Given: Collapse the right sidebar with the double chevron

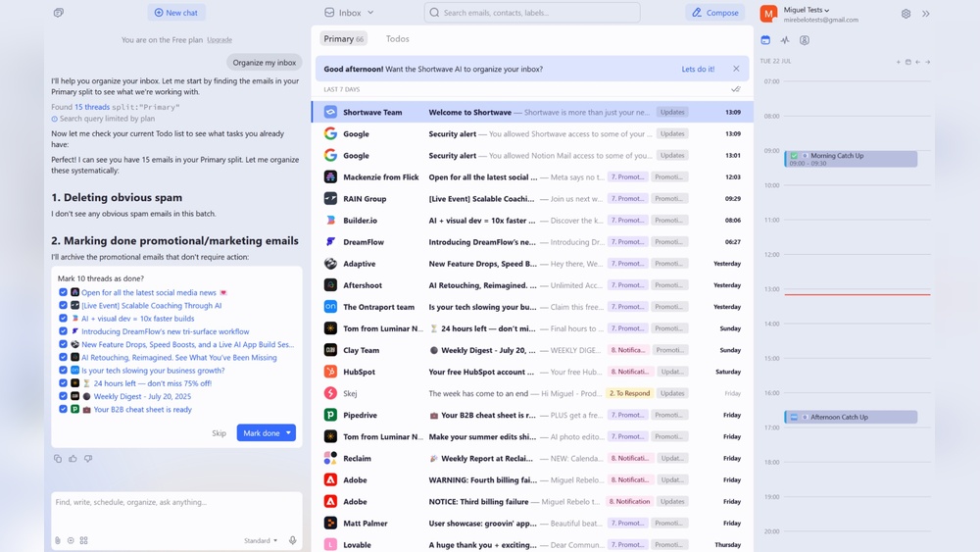Looking at the screenshot, I should pyautogui.click(x=926, y=14).
